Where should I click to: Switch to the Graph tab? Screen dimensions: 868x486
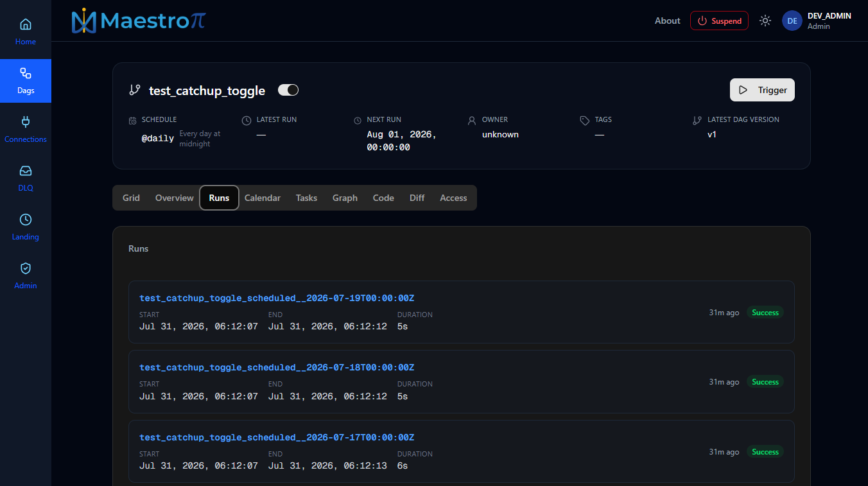[345, 198]
